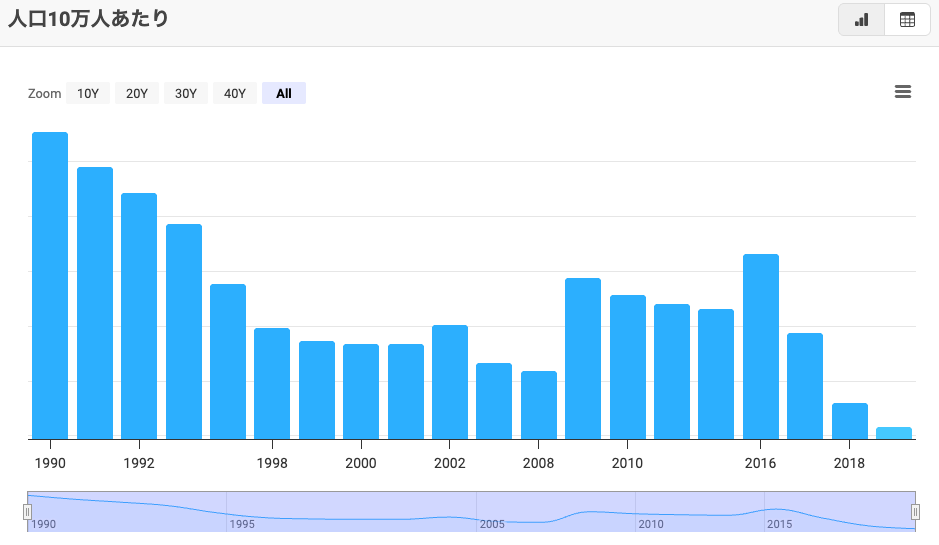This screenshot has width=939, height=545.
Task: Choose the 40Y zoom option
Action: (235, 93)
